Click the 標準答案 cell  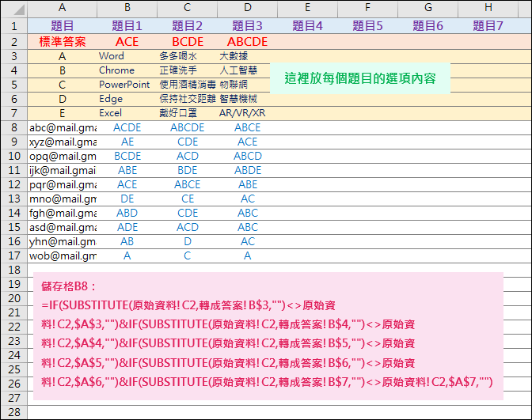(62, 42)
